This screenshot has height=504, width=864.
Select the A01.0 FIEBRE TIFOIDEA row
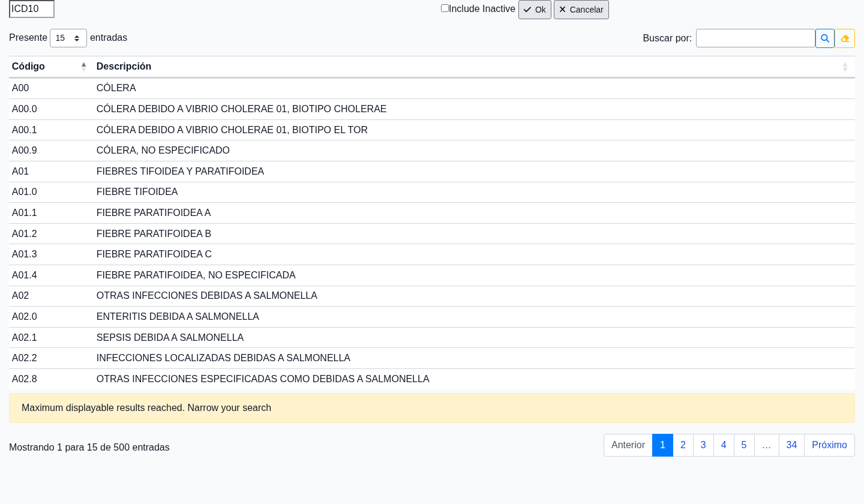137,192
